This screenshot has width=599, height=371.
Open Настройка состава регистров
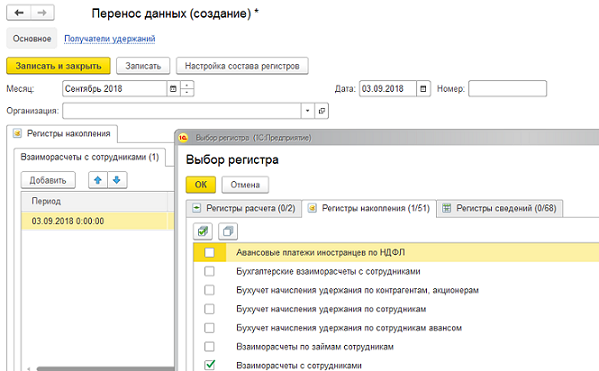coord(242,66)
